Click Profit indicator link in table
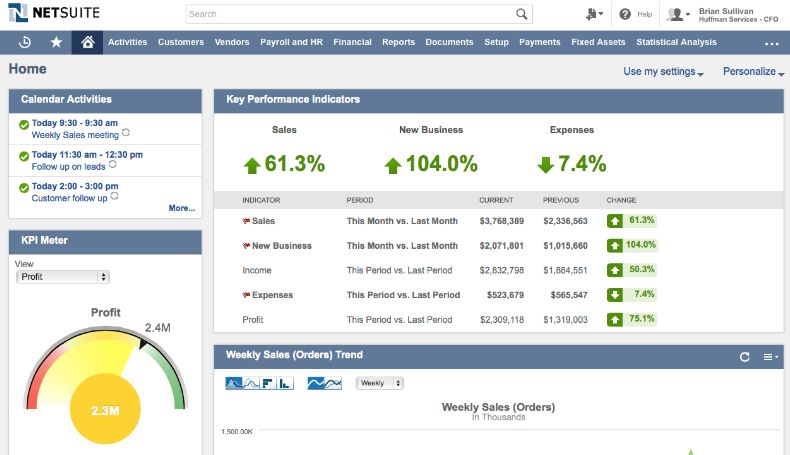The width and height of the screenshot is (790, 455). (x=253, y=320)
